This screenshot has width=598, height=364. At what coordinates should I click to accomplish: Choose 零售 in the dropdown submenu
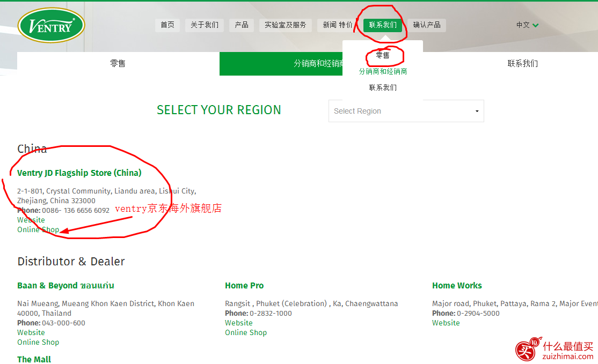(x=383, y=55)
